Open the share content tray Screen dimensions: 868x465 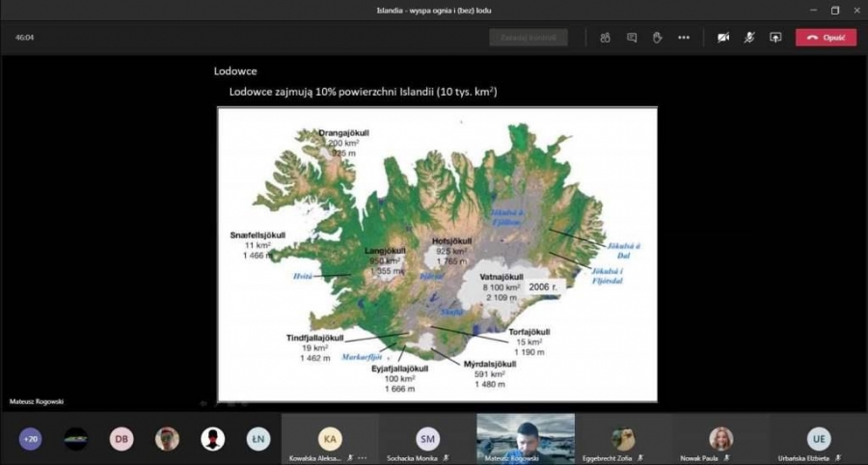click(774, 38)
